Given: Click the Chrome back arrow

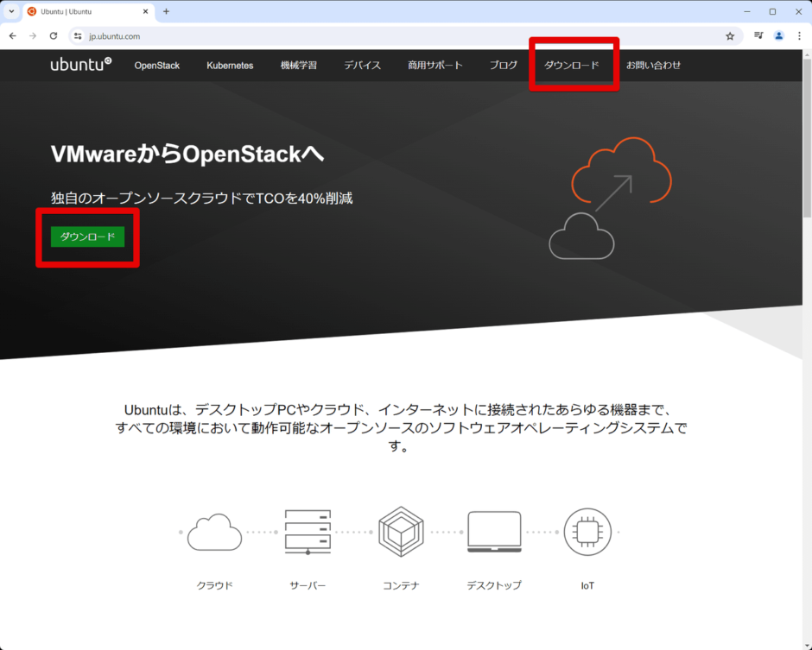Looking at the screenshot, I should [13, 36].
